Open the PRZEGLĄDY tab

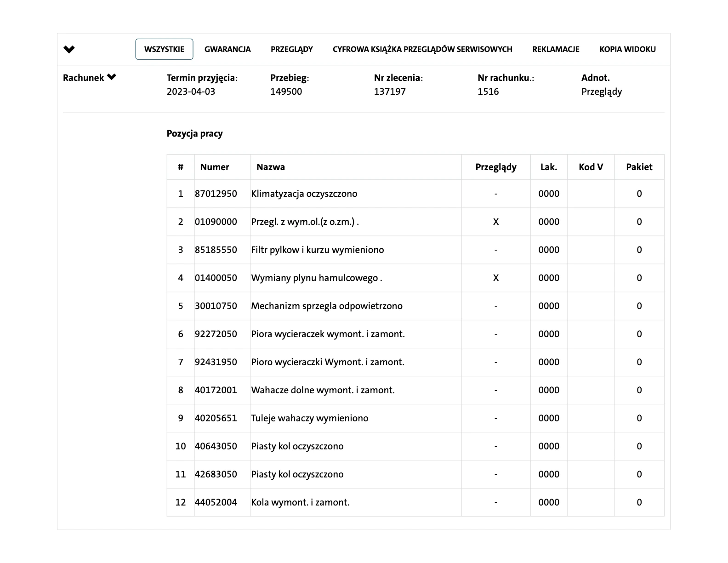(x=291, y=49)
